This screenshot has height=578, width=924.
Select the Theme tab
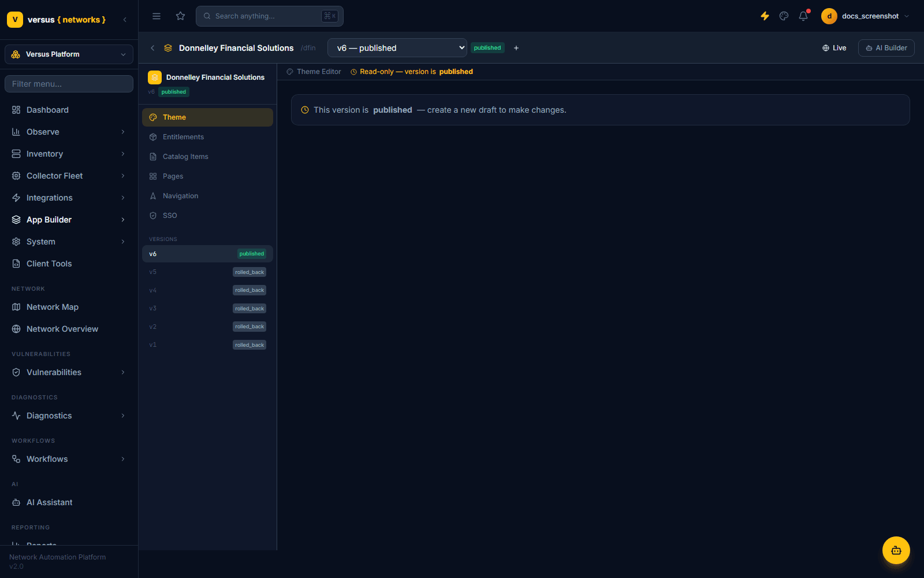coord(207,117)
